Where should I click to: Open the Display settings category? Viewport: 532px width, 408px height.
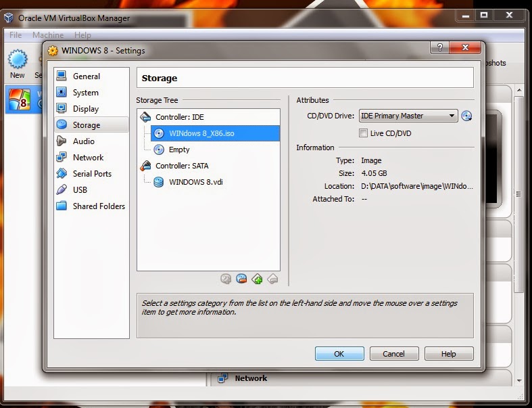click(x=92, y=109)
